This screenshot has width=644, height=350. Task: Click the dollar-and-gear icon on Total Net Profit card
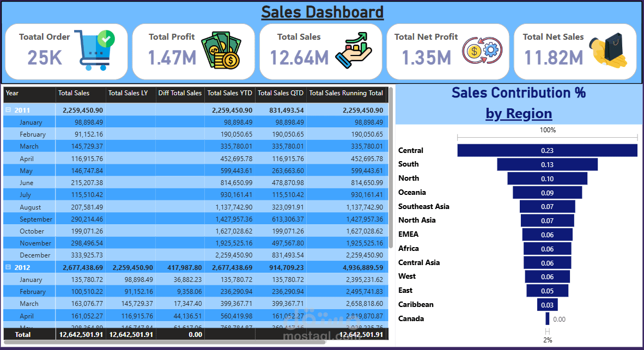pyautogui.click(x=482, y=49)
